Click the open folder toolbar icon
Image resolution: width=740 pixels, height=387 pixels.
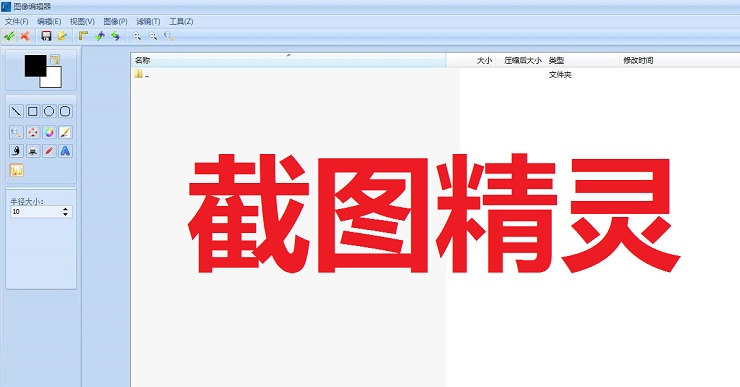coord(62,36)
